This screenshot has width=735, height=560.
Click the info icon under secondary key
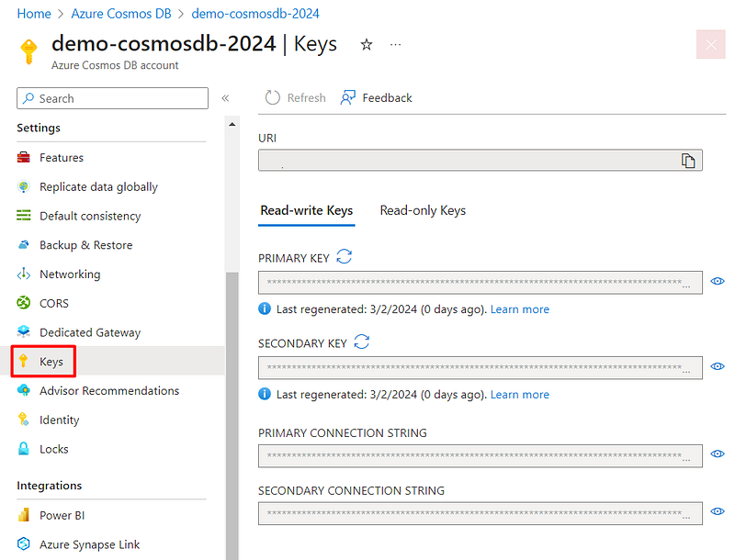tap(265, 394)
